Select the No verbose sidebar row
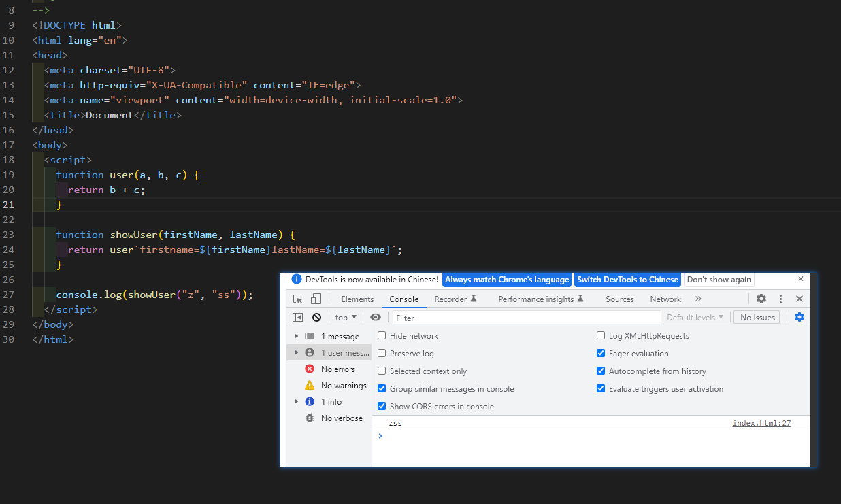This screenshot has width=841, height=504. point(329,418)
